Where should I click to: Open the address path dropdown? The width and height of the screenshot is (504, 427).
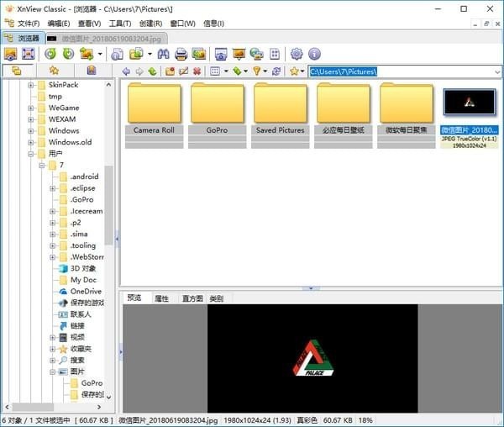[496, 71]
